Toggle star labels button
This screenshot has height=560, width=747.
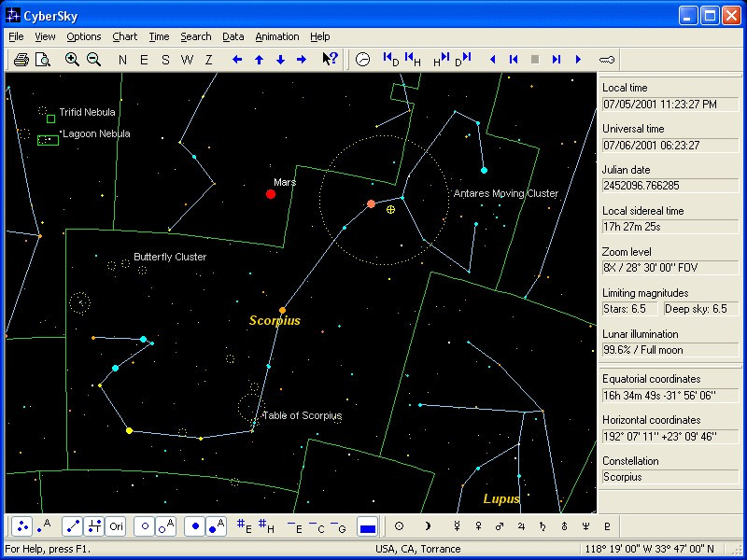pyautogui.click(x=44, y=526)
